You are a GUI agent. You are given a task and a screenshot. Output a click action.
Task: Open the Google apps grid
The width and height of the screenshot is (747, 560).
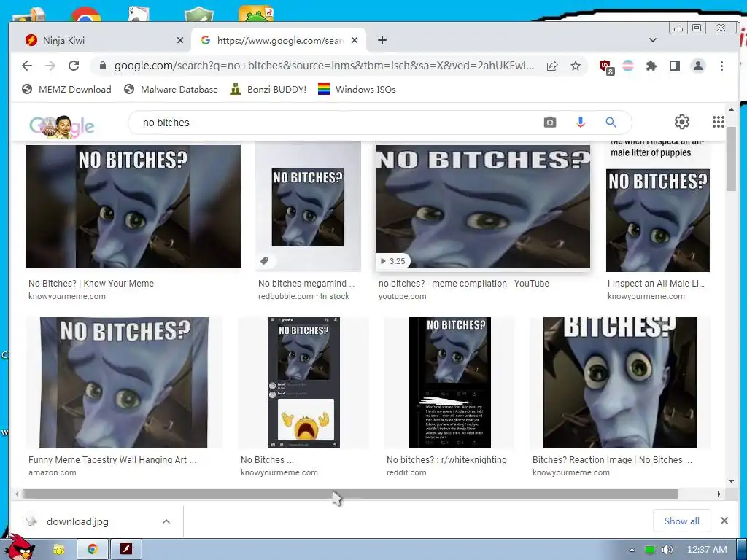tap(718, 122)
